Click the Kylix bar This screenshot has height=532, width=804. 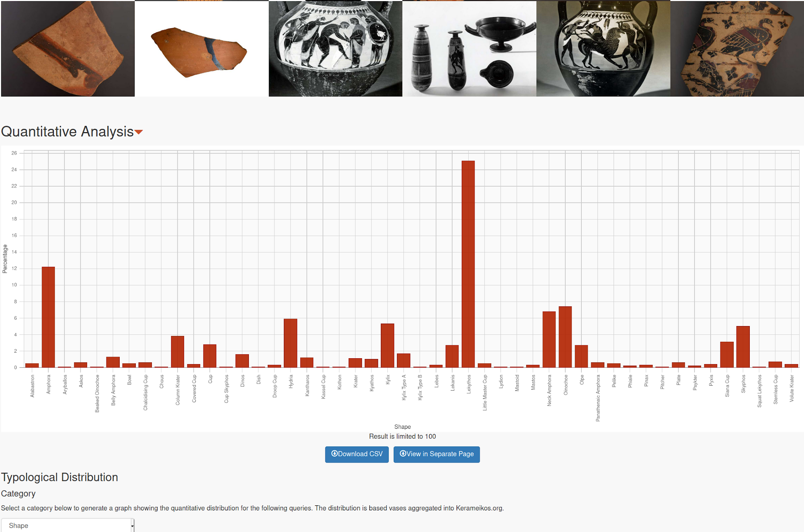[387, 345]
